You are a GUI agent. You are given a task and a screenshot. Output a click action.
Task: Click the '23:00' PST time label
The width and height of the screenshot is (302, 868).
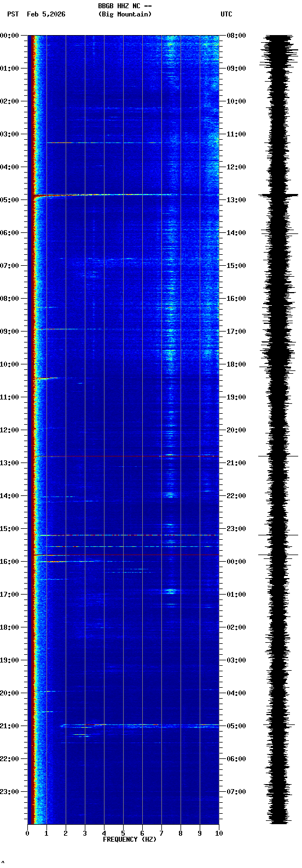pos(9,792)
